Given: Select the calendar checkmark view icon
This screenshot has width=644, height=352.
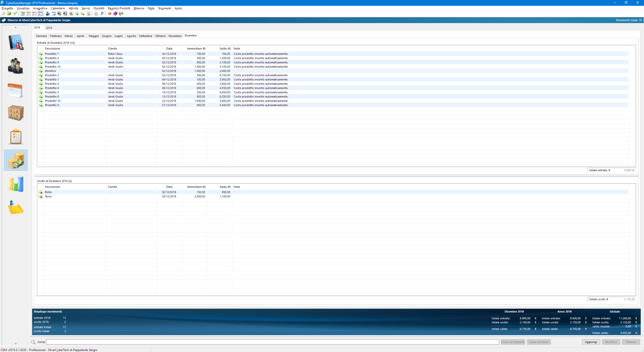Looking at the screenshot, I should coord(23,14).
